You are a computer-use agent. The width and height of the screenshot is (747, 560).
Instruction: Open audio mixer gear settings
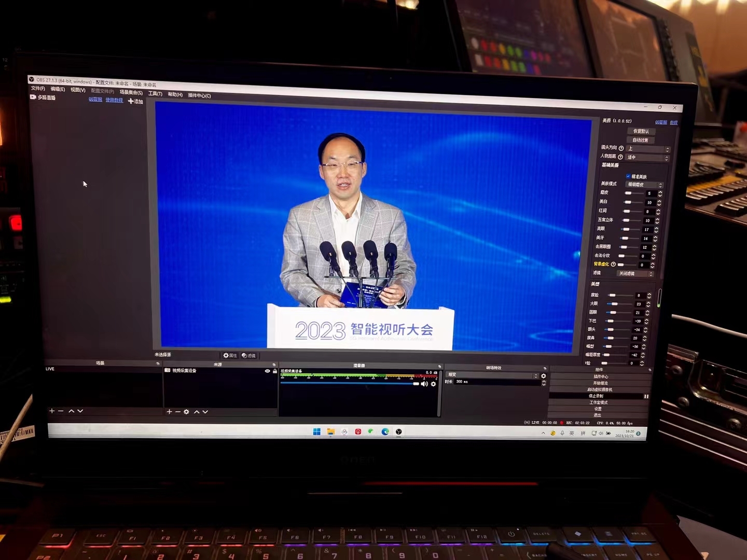click(x=434, y=384)
